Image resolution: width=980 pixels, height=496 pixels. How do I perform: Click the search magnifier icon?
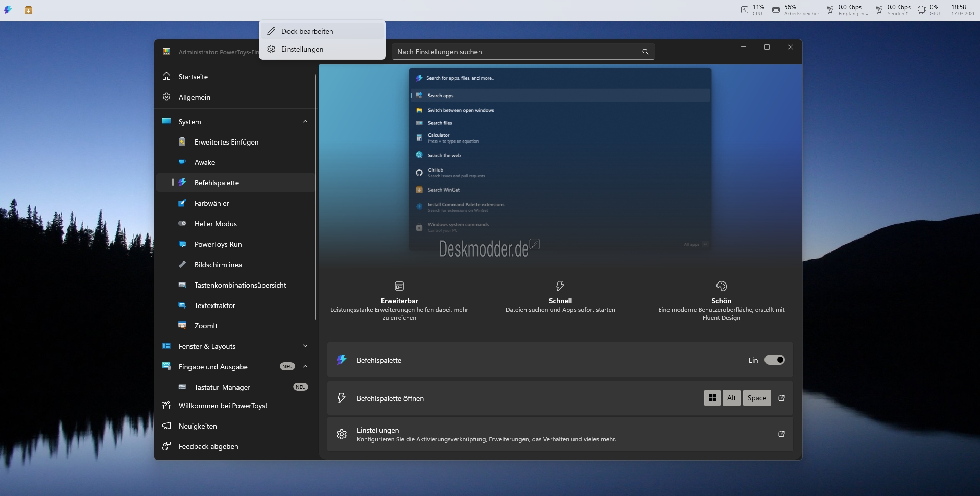pos(645,52)
